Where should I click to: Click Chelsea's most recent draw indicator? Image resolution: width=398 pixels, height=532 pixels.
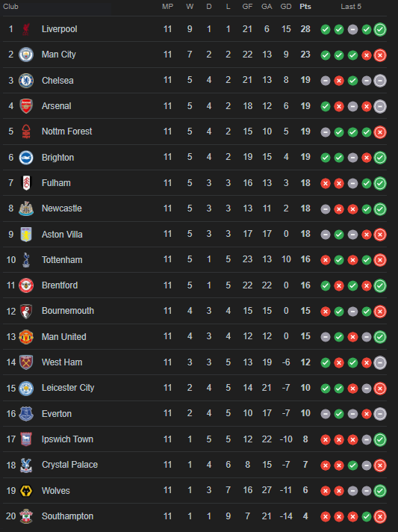click(380, 81)
